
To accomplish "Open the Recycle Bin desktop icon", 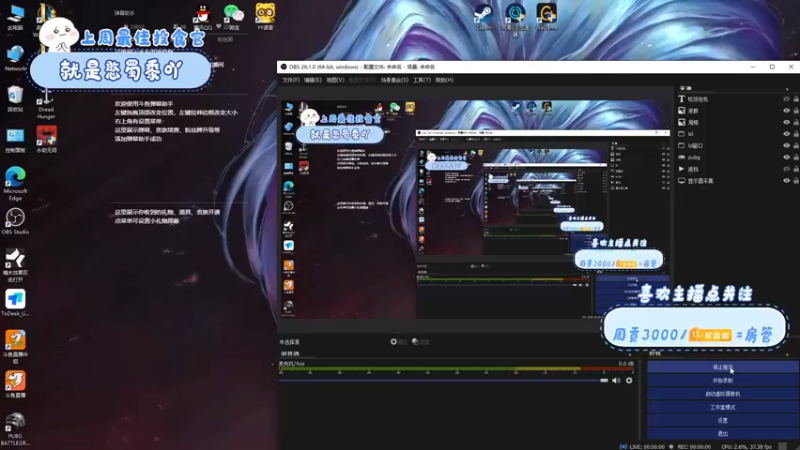I will point(15,98).
